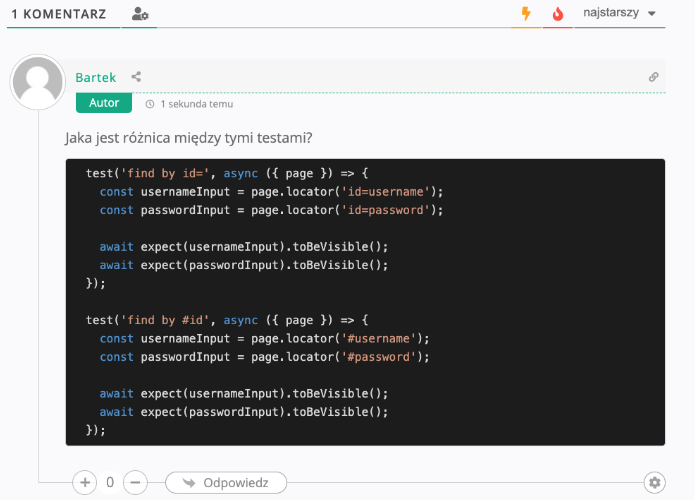
Task: Click the code line with locator '#username'
Action: (265, 339)
